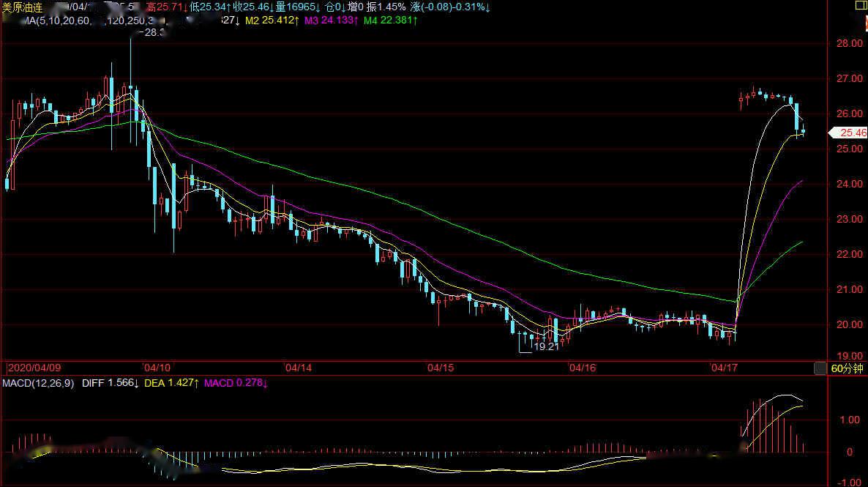This screenshot has height=487, width=868.
Task: Click the yellow window layout icon at top right
Action: (861, 5)
